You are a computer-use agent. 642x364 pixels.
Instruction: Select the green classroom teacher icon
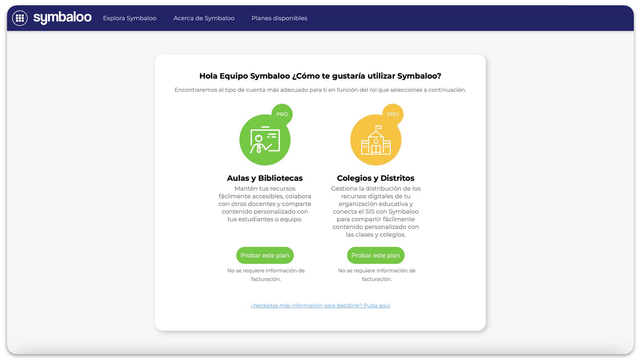click(265, 140)
